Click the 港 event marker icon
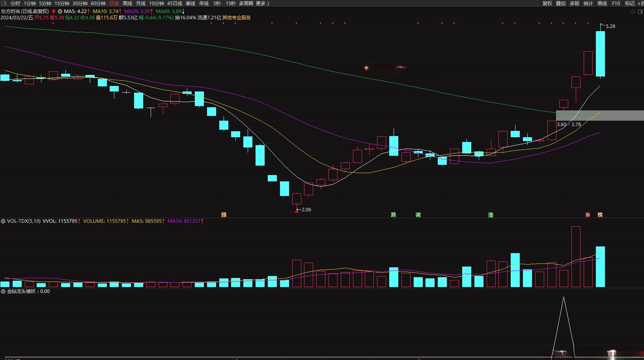The height and width of the screenshot is (360, 644). [491, 215]
